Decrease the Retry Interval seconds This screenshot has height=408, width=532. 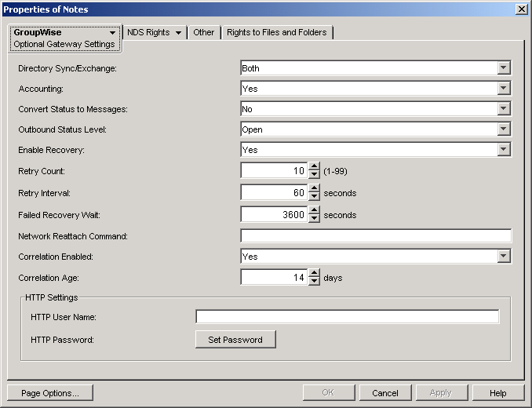point(314,196)
